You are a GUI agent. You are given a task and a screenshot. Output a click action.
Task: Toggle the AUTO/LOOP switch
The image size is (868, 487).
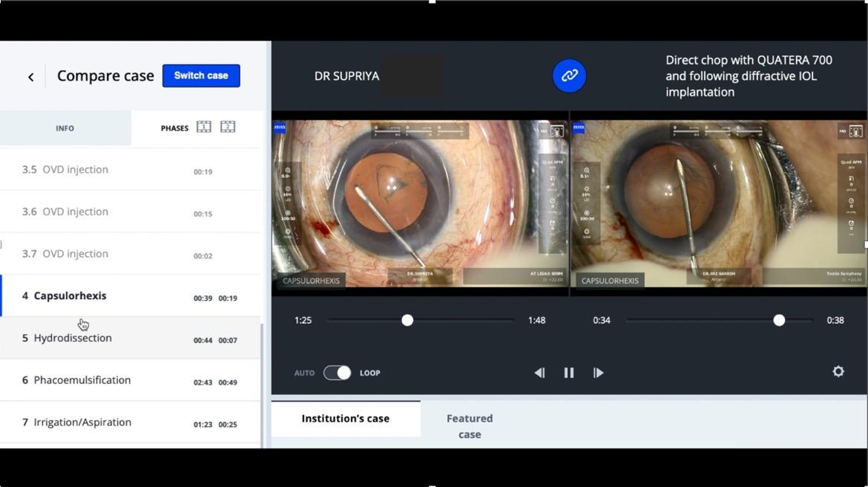pyautogui.click(x=337, y=373)
